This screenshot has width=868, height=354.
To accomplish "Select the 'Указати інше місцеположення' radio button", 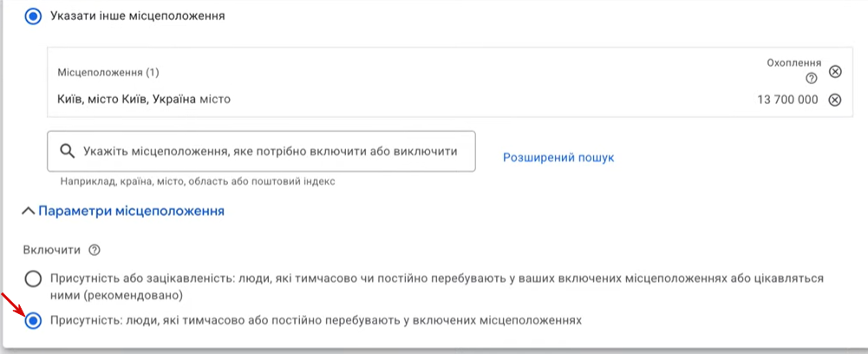I will [x=33, y=16].
